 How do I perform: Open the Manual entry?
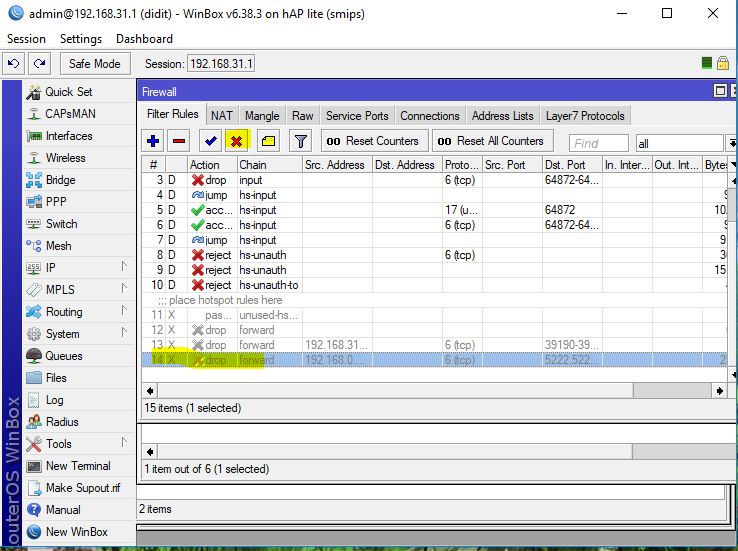point(63,510)
